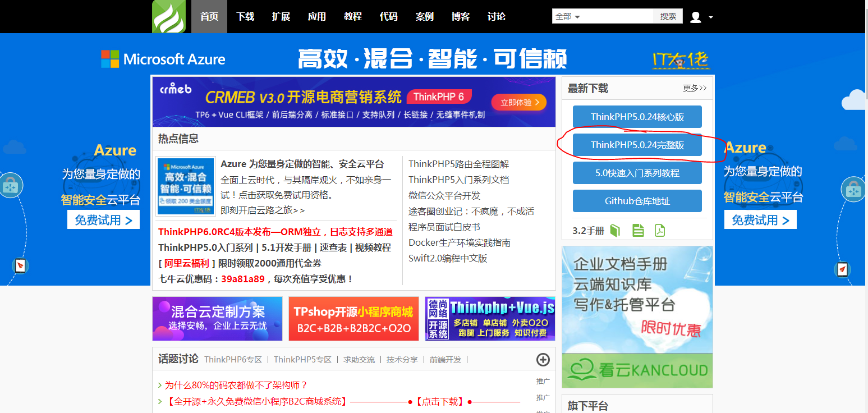The image size is (868, 413).
Task: Open ThinkPHP5路由全程图解 link
Action: pyautogui.click(x=458, y=164)
